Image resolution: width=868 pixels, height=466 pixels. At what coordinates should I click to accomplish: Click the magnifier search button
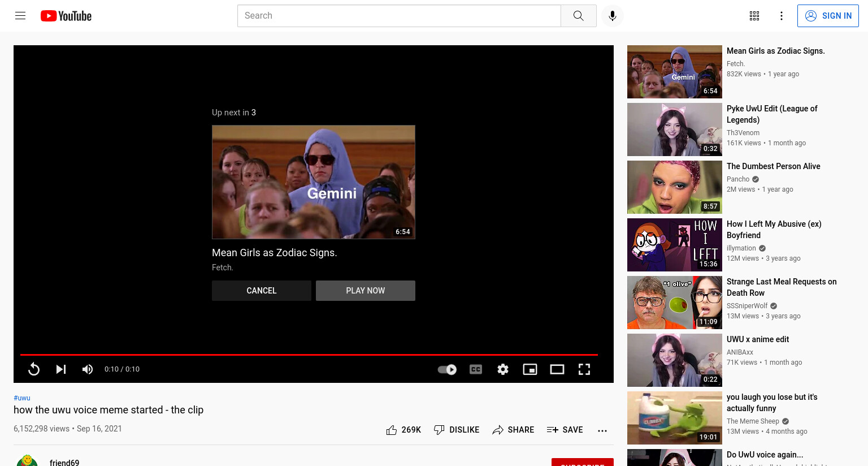pos(578,16)
